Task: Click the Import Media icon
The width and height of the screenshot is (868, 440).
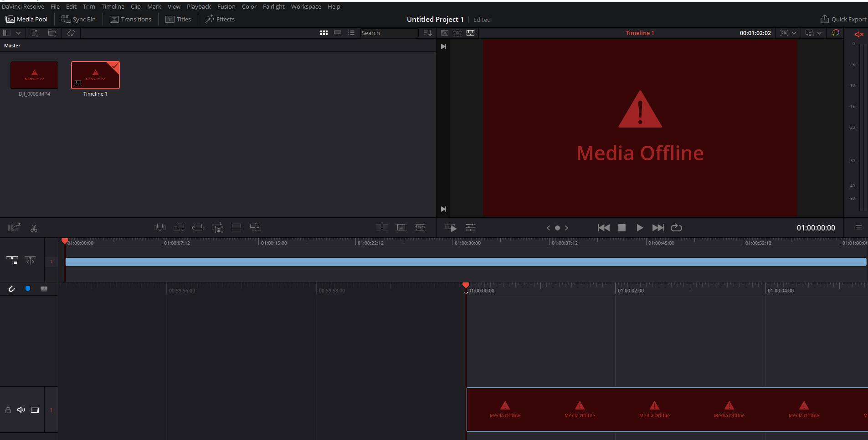Action: pos(35,33)
